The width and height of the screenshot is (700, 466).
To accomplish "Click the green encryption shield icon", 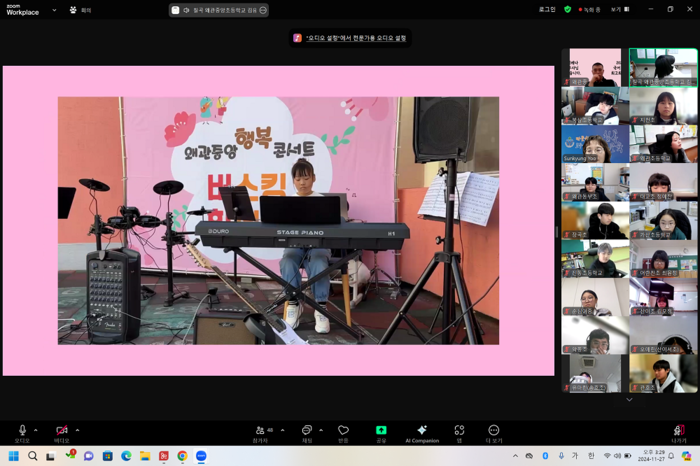I will [568, 9].
